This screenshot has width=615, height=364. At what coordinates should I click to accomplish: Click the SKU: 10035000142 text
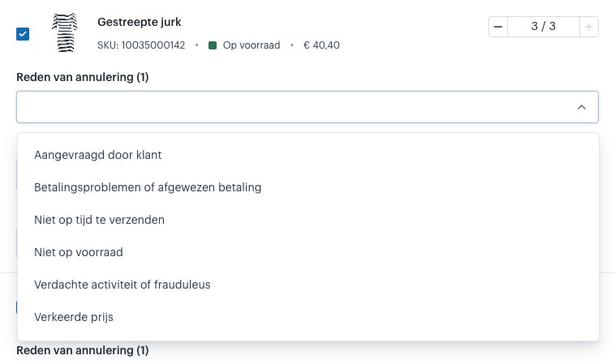(141, 45)
